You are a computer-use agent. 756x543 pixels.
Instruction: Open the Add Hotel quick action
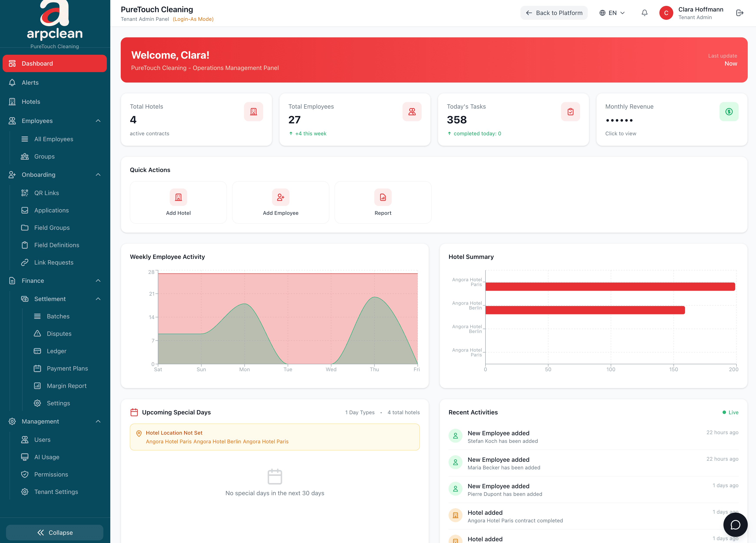[178, 202]
